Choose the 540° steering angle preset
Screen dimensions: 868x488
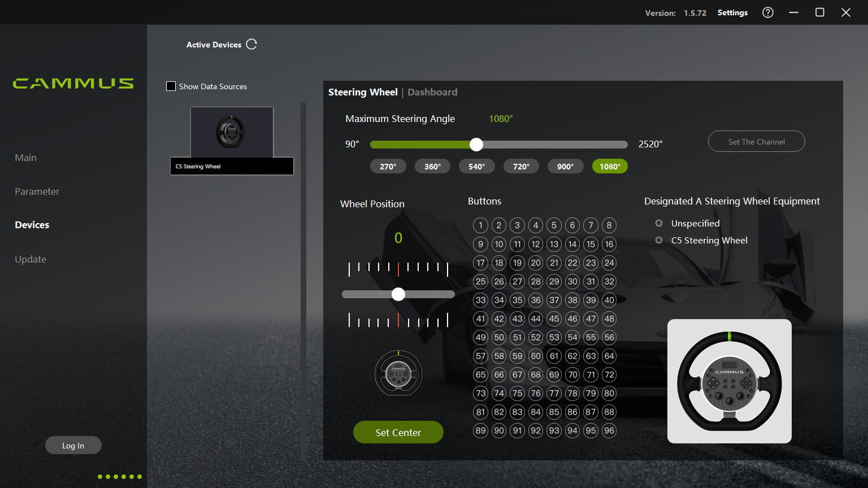476,166
